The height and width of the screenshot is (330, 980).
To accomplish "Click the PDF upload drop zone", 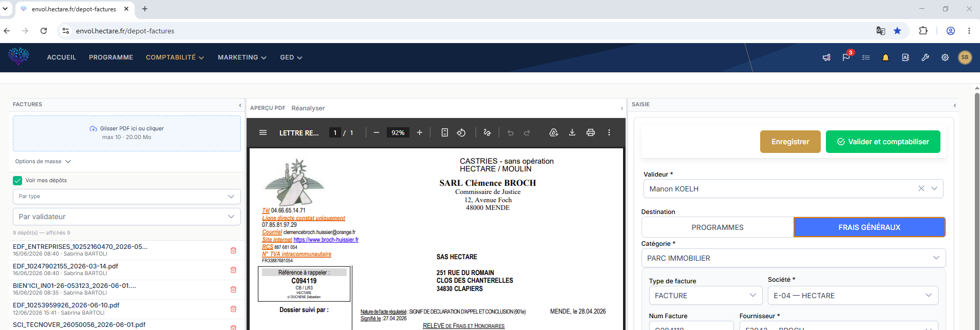I will (127, 133).
